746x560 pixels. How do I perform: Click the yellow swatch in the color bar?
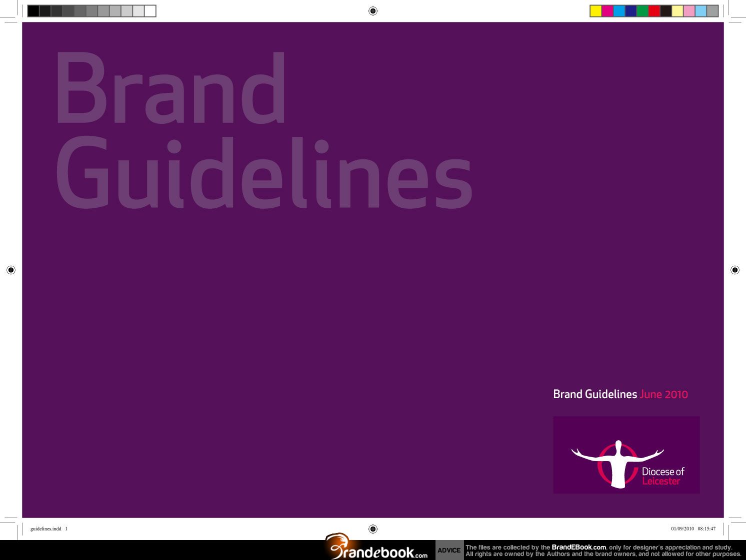click(x=595, y=11)
